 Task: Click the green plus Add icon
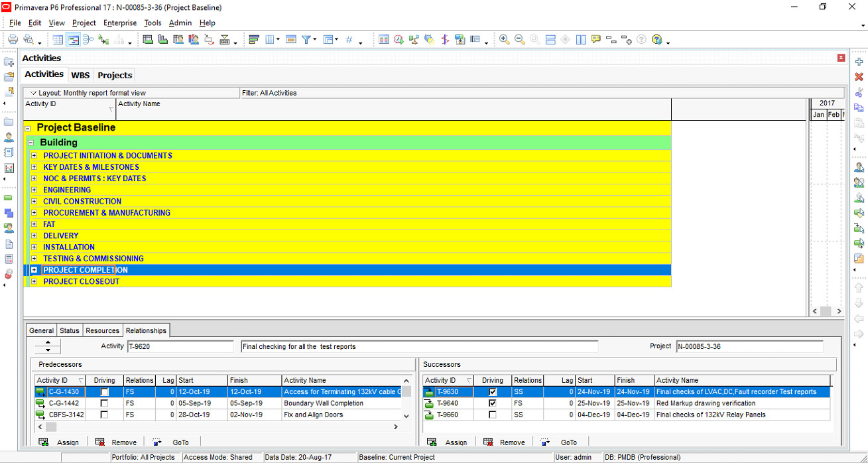(x=859, y=62)
